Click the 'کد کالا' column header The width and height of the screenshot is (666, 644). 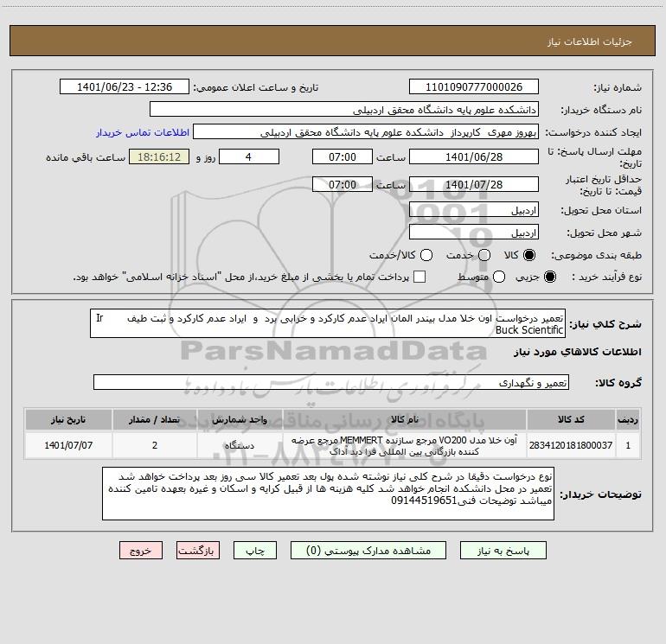[x=571, y=419]
